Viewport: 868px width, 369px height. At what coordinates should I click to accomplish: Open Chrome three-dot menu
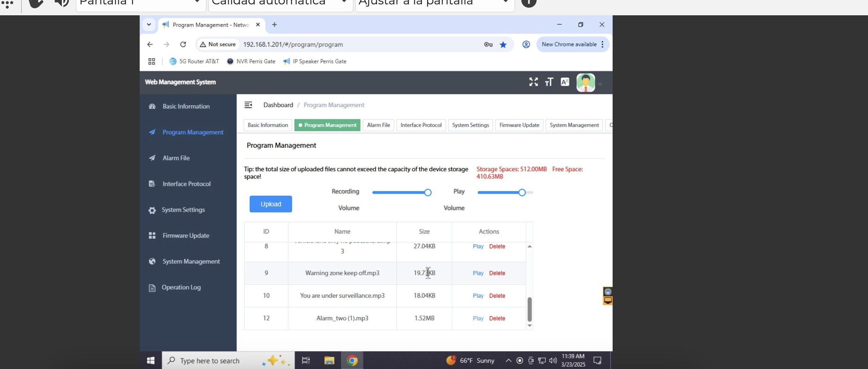602,44
